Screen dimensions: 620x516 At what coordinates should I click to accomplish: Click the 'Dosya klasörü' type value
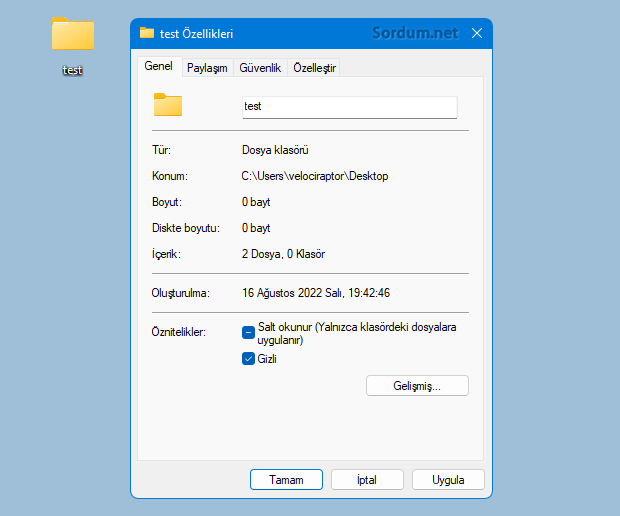(x=275, y=150)
